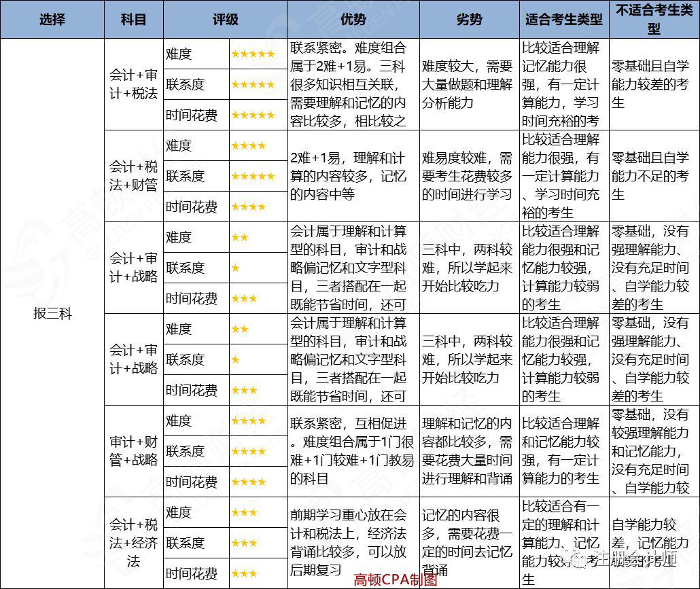Select the 会计+税法+经济法 subject cell
The height and width of the screenshot is (589, 700).
pos(133,543)
